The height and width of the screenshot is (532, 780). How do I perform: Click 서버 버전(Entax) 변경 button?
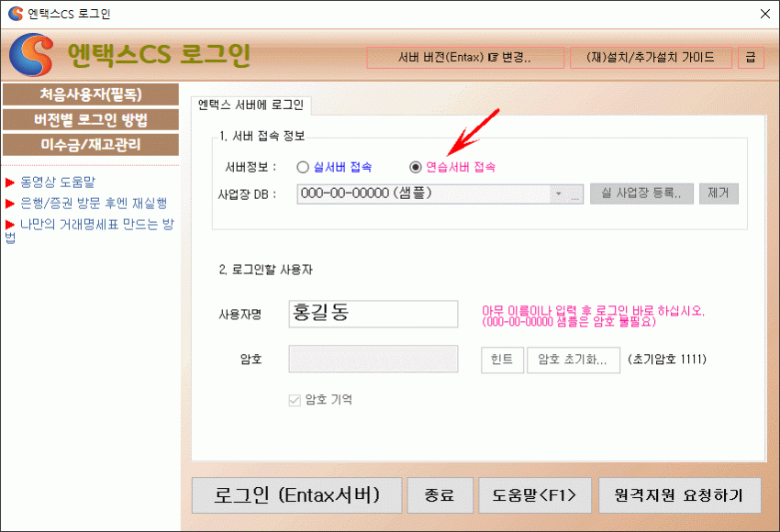tap(465, 58)
